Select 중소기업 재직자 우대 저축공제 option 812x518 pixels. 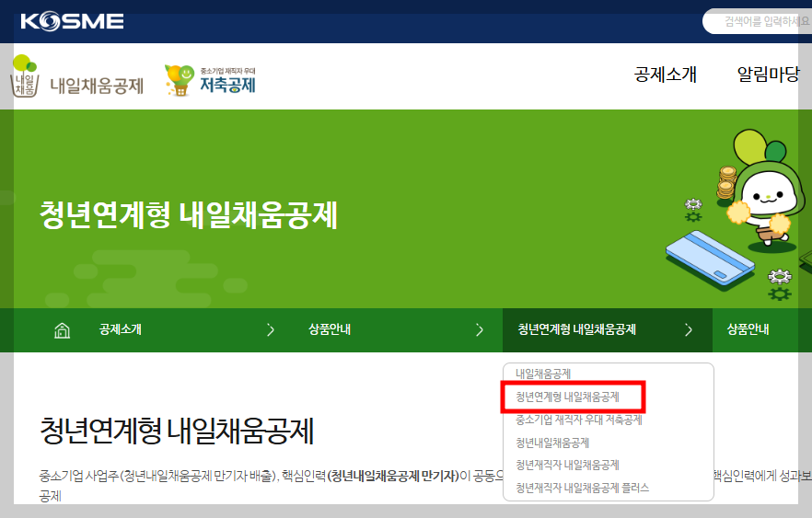click(579, 420)
